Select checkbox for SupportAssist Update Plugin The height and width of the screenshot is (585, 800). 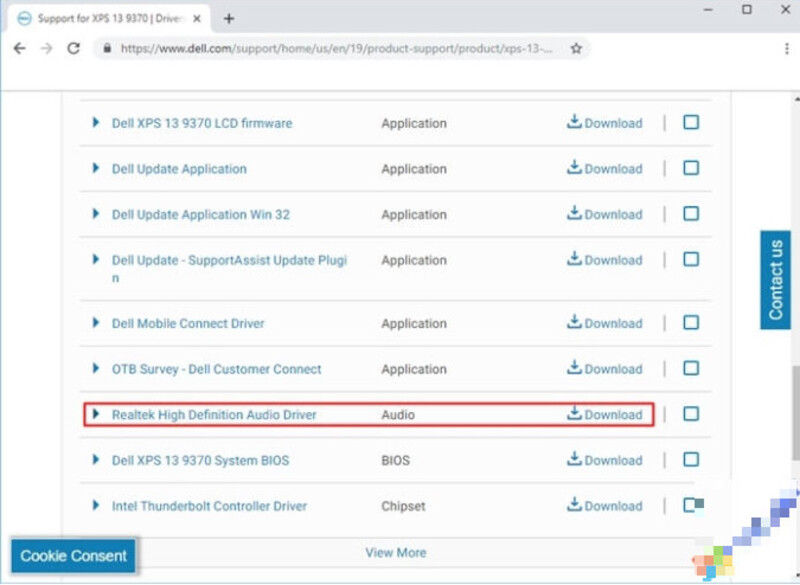pos(691,259)
